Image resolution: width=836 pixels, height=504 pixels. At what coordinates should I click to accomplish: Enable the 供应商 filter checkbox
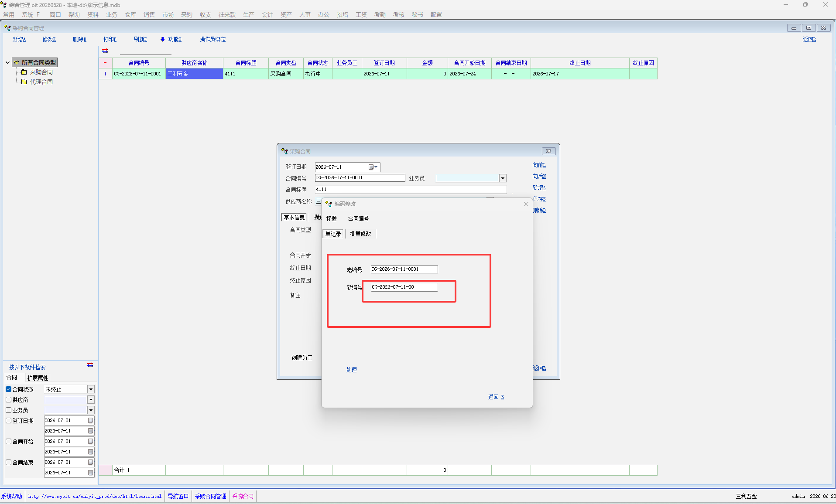8,400
